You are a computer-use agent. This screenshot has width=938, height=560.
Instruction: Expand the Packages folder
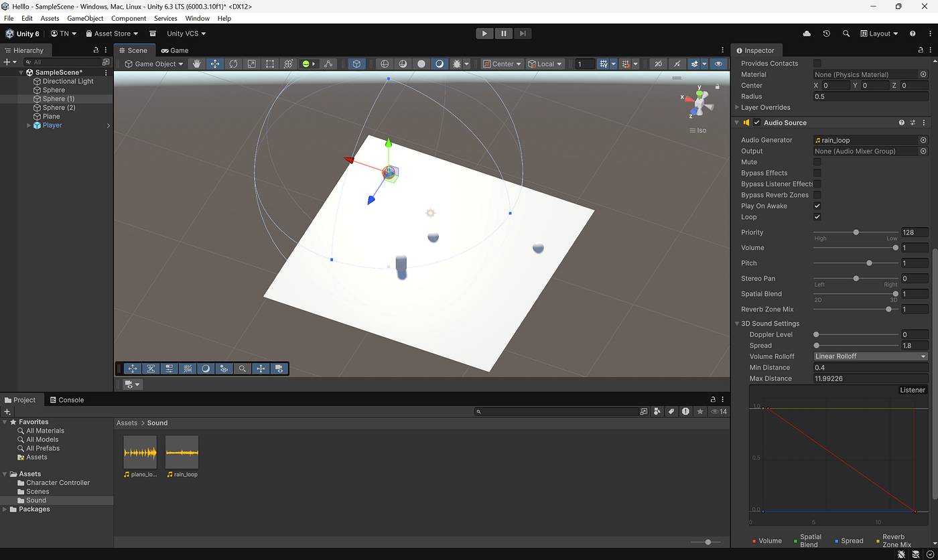pos(5,509)
